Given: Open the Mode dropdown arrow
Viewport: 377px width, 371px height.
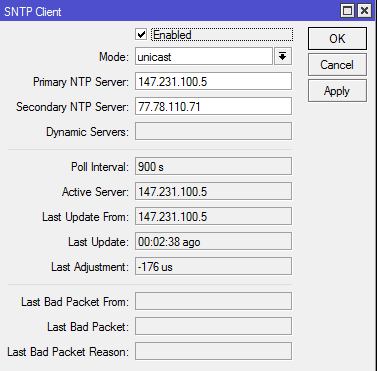Looking at the screenshot, I should [283, 56].
